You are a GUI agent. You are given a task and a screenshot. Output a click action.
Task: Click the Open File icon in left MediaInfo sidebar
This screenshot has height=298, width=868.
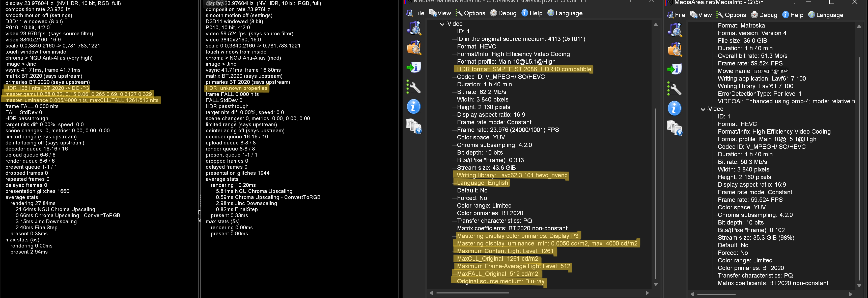[414, 28]
